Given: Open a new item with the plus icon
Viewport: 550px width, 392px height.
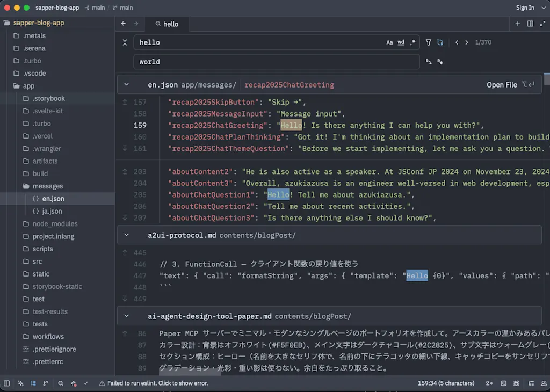Looking at the screenshot, I should click(517, 24).
